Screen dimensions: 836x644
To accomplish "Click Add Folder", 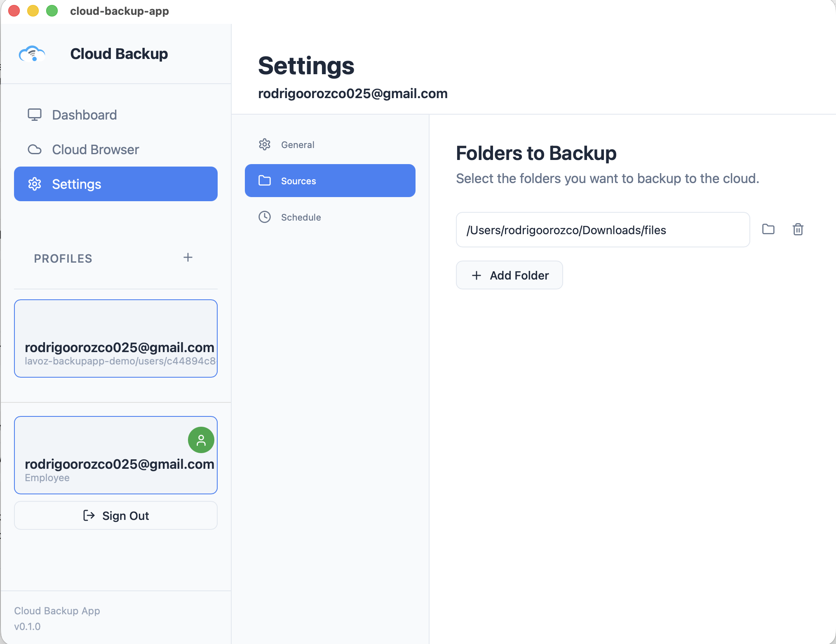I will point(509,275).
